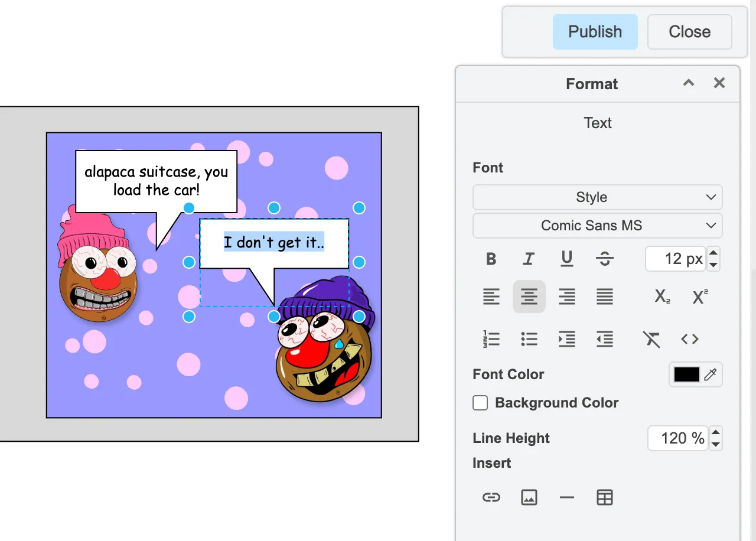Image resolution: width=756 pixels, height=541 pixels.
Task: Collapse the Format panel
Action: tap(688, 83)
